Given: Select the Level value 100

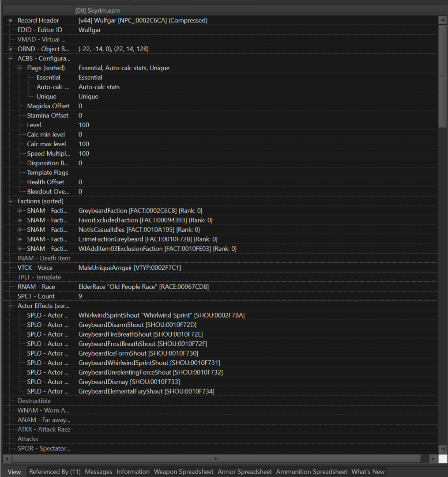Looking at the screenshot, I should click(x=84, y=125).
